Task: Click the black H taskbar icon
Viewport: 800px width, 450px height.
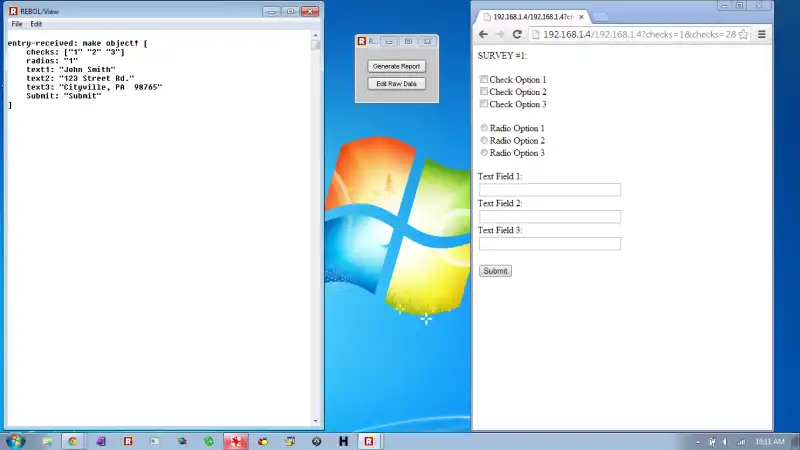Action: point(343,441)
